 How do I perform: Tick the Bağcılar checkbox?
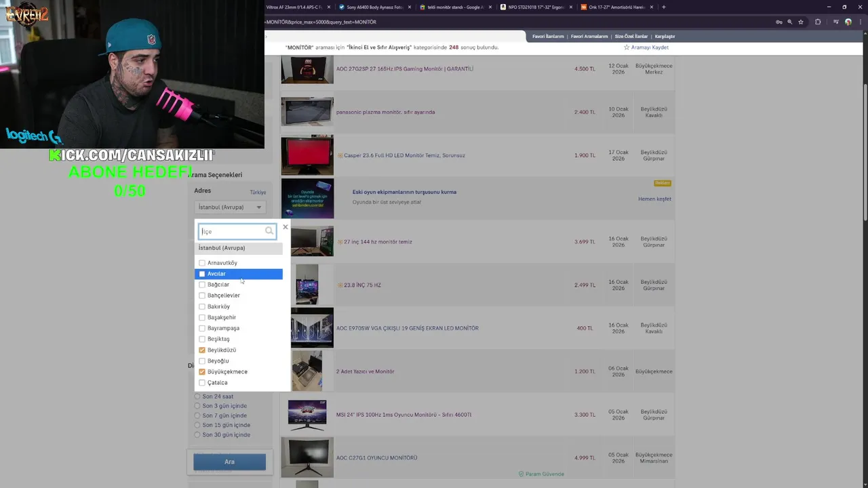[202, 285]
